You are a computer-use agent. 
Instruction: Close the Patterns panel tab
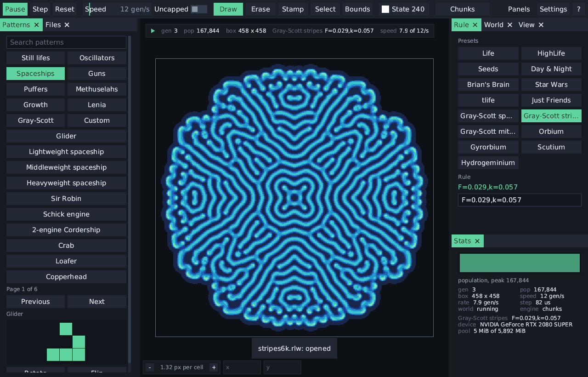[x=36, y=25]
